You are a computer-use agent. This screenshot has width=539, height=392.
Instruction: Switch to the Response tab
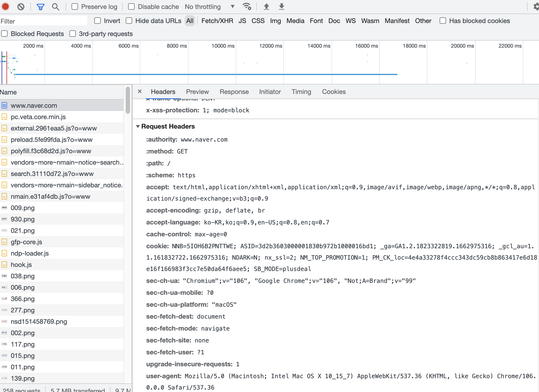(234, 92)
